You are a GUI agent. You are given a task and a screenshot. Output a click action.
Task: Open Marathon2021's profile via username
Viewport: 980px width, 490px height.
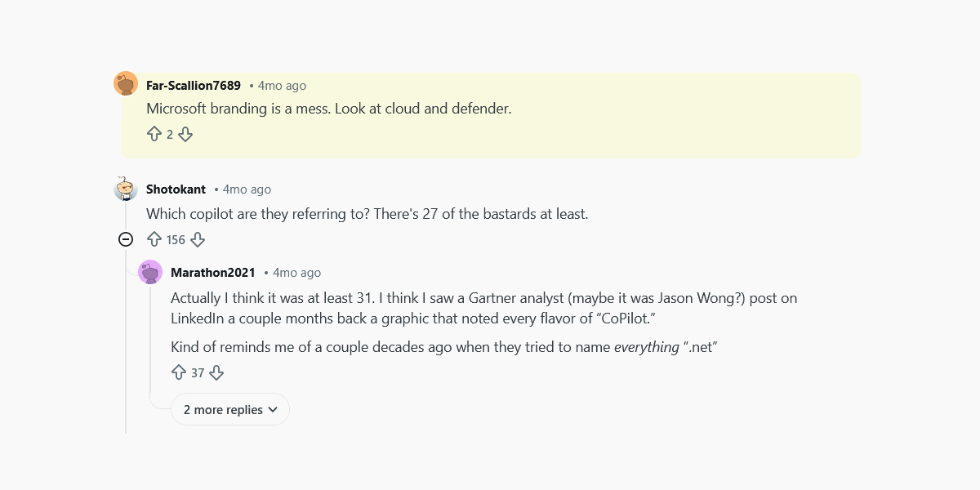[213, 272]
